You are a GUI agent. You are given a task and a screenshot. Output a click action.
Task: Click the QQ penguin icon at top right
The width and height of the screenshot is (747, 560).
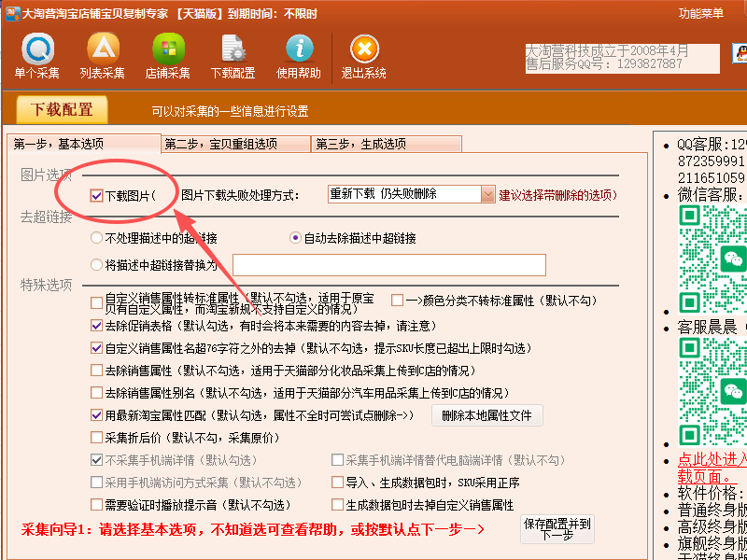(x=740, y=53)
